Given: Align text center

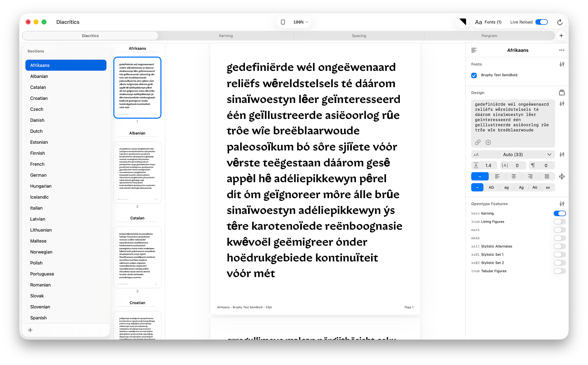Looking at the screenshot, I should (513, 176).
